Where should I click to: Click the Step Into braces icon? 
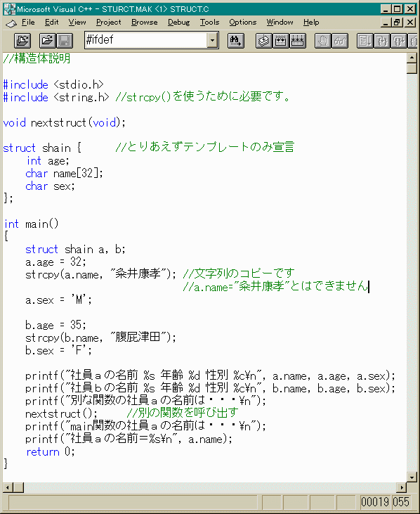(381, 41)
